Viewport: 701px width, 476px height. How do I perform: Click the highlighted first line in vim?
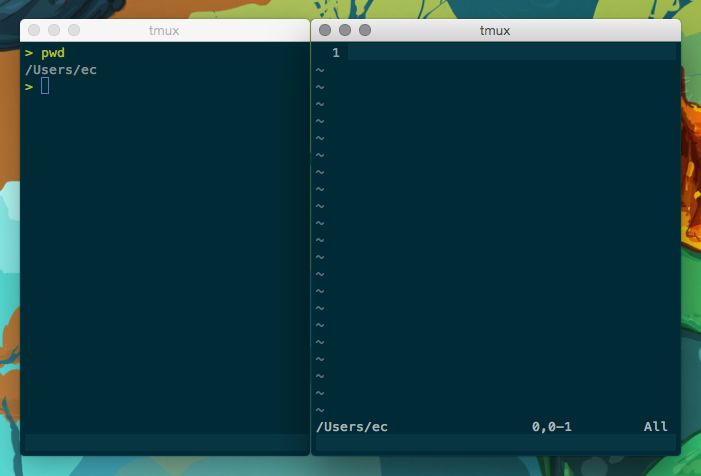click(512, 52)
